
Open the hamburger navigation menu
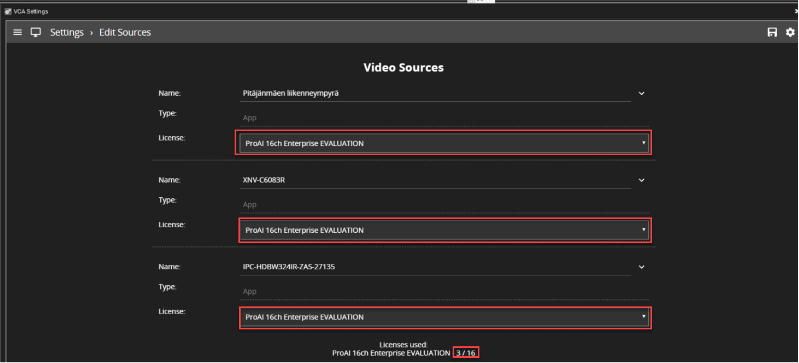coord(17,32)
